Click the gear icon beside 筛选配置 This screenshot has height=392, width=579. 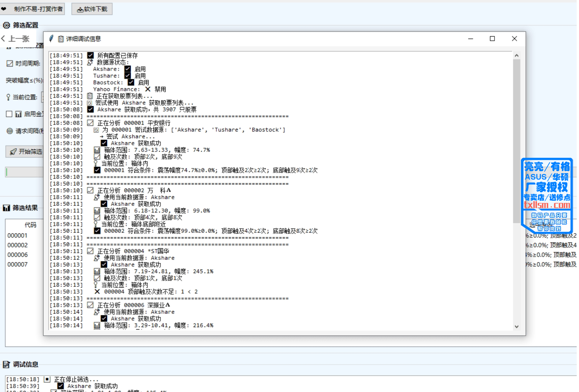7,25
